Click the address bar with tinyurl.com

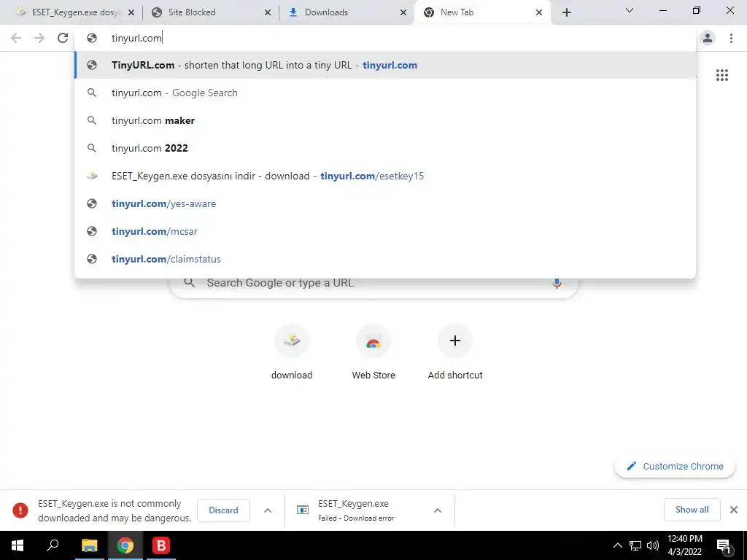coord(385,38)
